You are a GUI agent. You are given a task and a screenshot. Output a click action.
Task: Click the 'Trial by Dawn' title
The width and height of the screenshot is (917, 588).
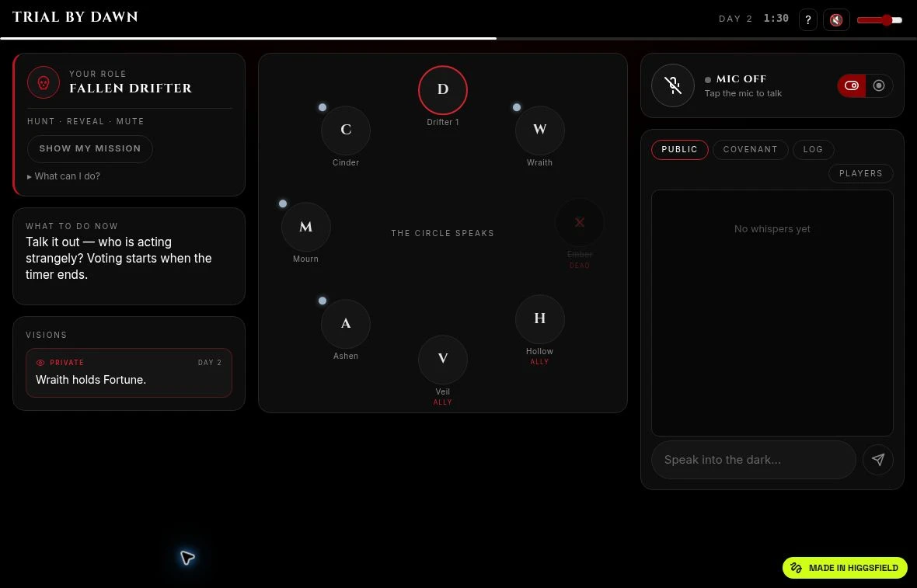click(75, 17)
